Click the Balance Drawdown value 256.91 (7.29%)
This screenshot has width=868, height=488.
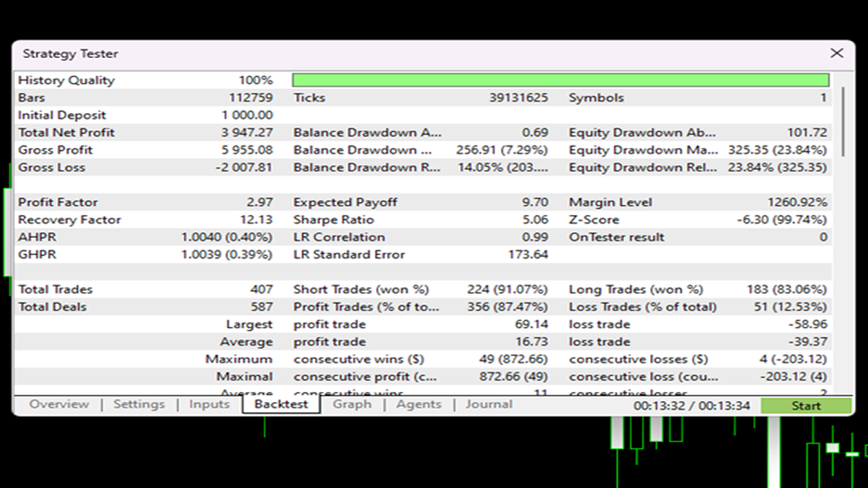[502, 150]
